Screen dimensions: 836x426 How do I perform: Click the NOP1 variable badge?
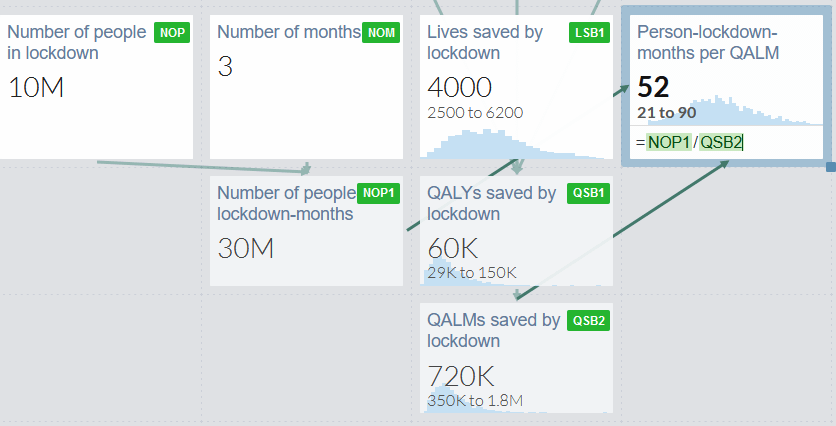[x=379, y=193]
